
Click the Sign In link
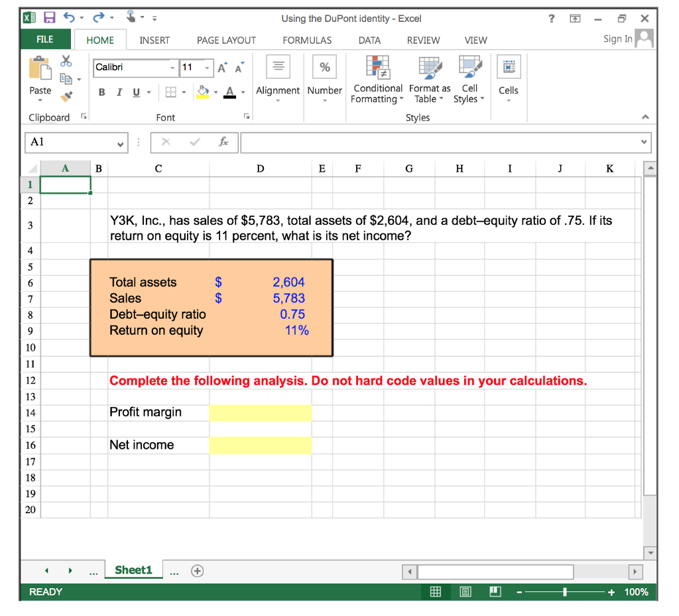click(x=617, y=39)
